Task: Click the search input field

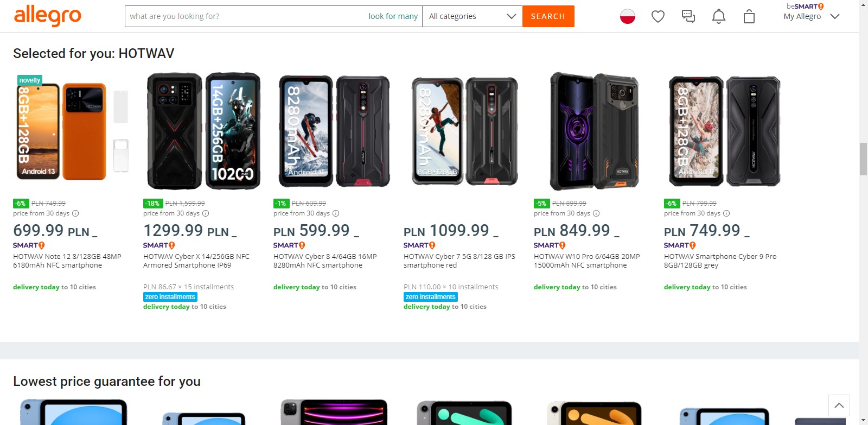Action: coord(244,16)
